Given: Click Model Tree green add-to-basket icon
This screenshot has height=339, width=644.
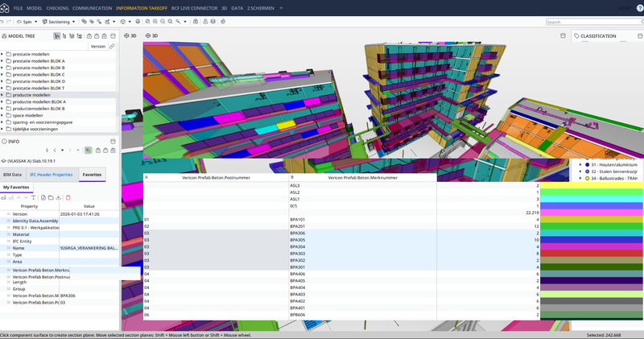Looking at the screenshot, I should click(89, 36).
